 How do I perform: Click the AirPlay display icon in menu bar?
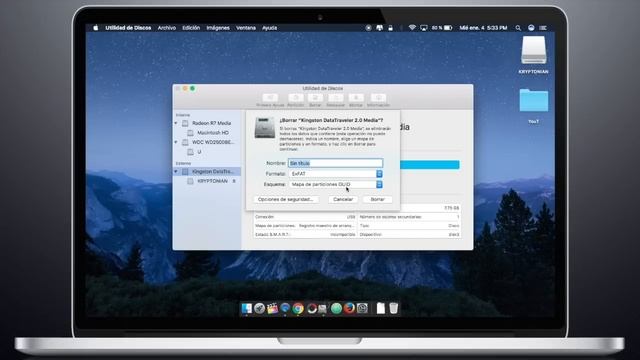pos(424,28)
